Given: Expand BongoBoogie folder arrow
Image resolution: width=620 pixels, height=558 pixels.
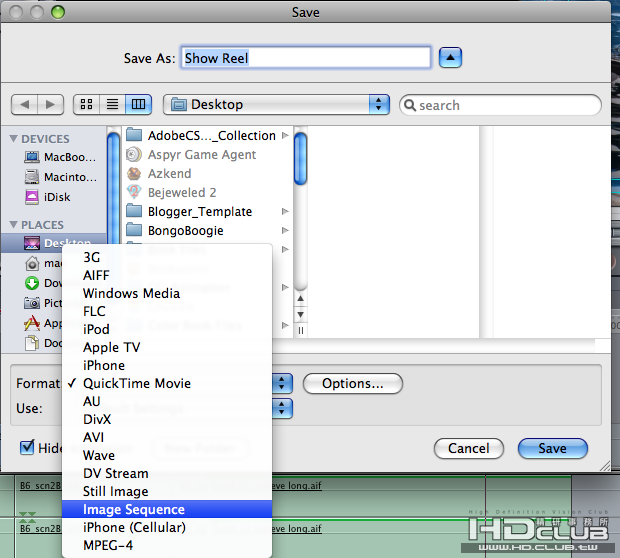Looking at the screenshot, I should pyautogui.click(x=285, y=231).
